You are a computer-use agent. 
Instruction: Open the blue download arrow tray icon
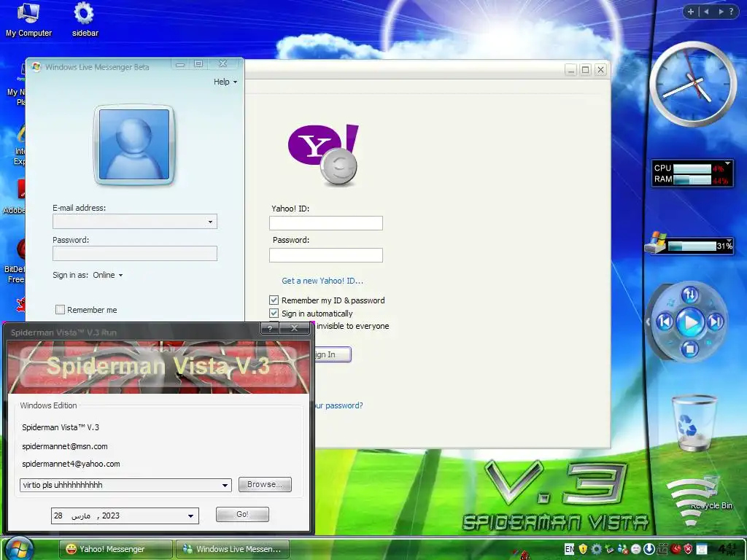coord(649,549)
